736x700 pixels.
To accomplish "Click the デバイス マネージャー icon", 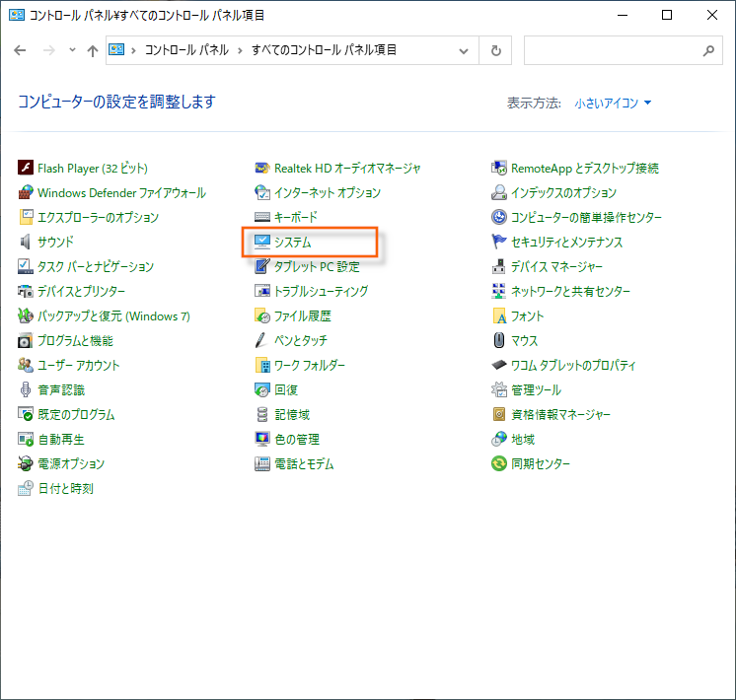I will coord(499,266).
